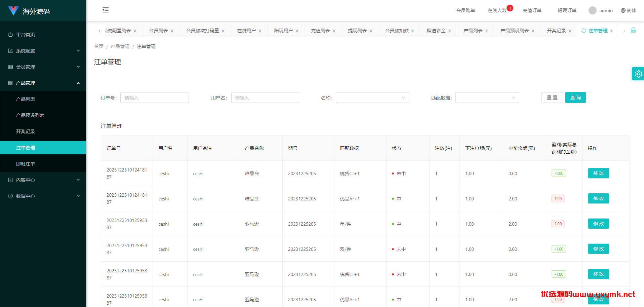644x307 pixels.
Task: Expand the 会员管理 sidebar menu
Action: [43, 67]
